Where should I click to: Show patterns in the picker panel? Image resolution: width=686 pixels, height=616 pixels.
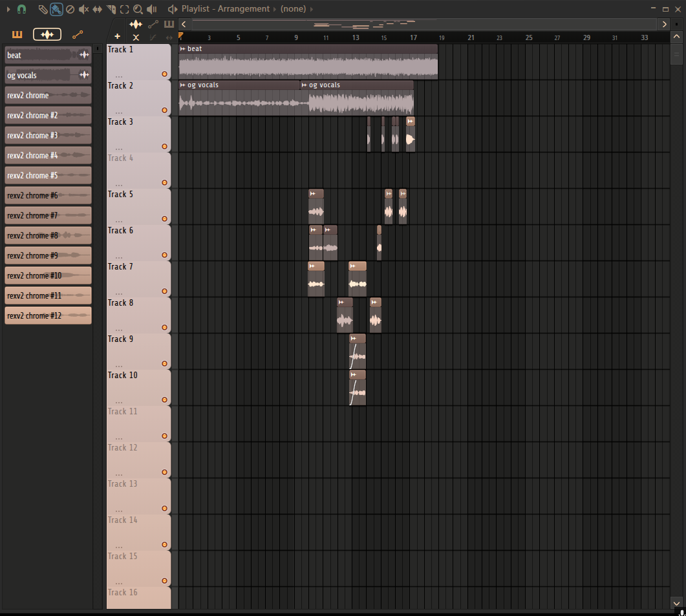click(x=17, y=34)
